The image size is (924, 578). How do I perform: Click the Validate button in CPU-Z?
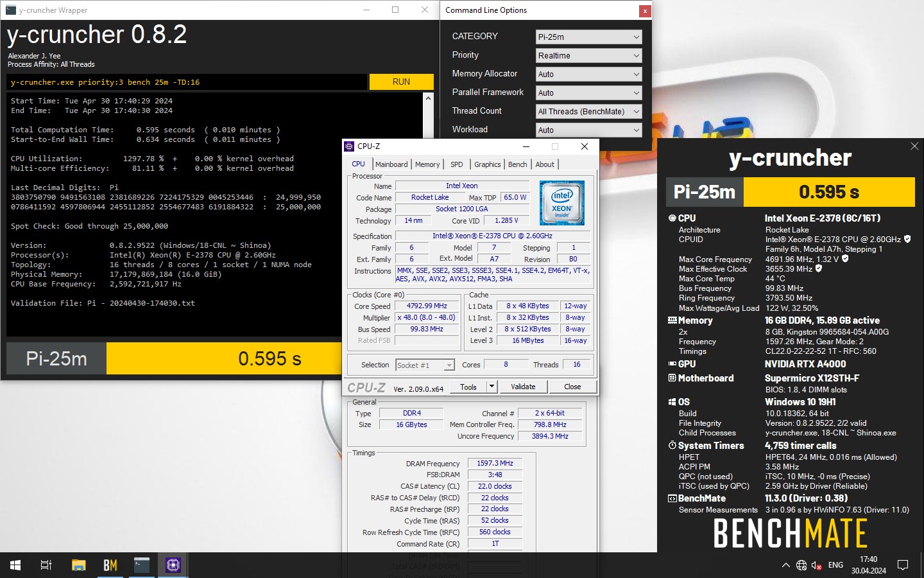click(x=523, y=387)
